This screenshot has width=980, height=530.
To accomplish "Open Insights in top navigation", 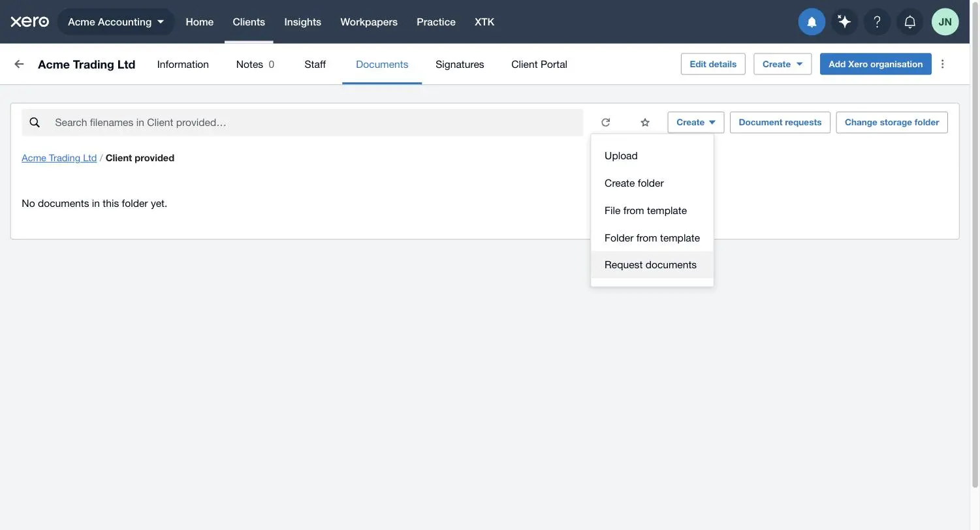I will pos(302,22).
